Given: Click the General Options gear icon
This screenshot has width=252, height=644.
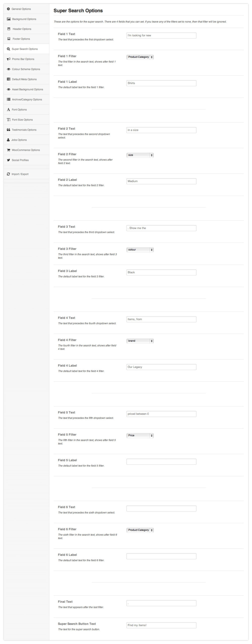Looking at the screenshot, I should pyautogui.click(x=8, y=9).
